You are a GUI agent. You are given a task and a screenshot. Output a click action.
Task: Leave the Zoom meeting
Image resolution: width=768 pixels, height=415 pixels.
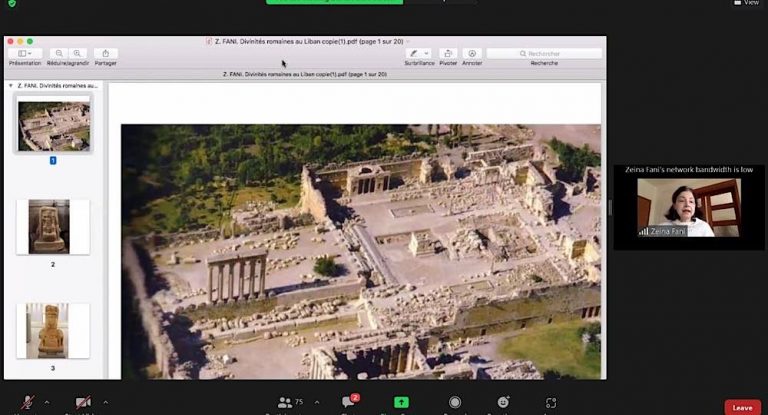(x=742, y=407)
